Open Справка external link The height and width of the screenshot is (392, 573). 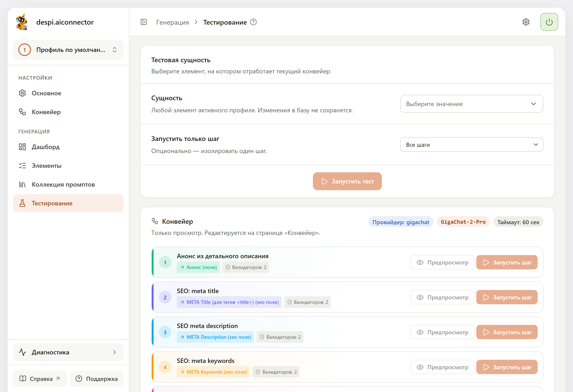coord(40,379)
